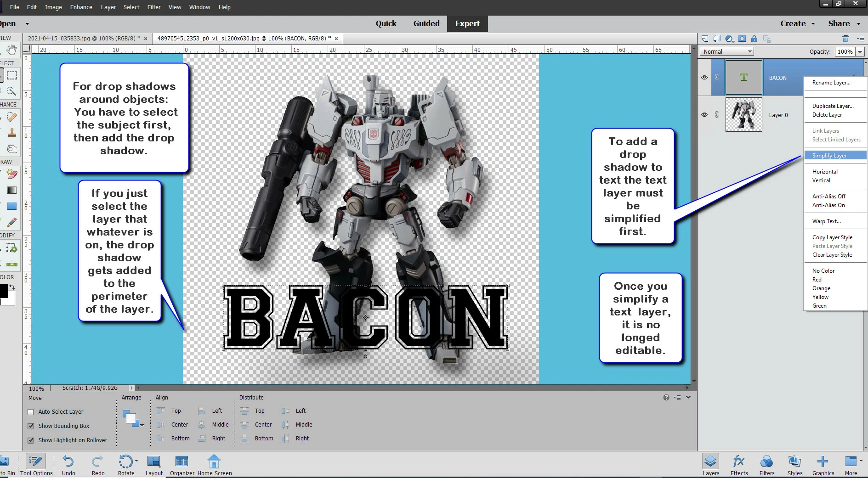This screenshot has height=478, width=868.
Task: Open the Share dropdown
Action: point(844,23)
